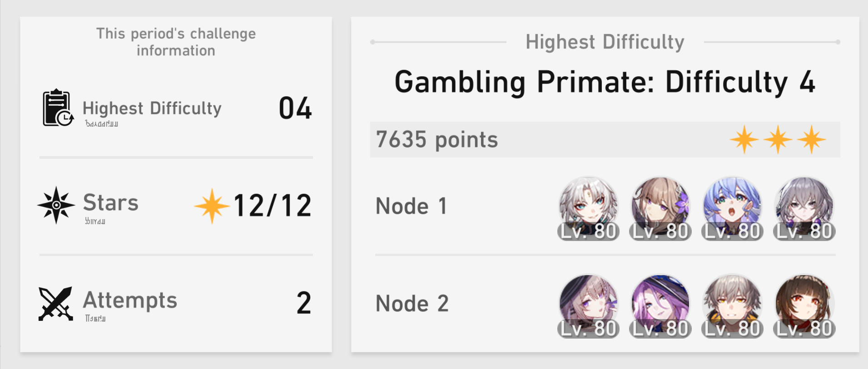Open the purple-haired character in Node 2
Screen dimensions: 868x369
click(x=660, y=306)
